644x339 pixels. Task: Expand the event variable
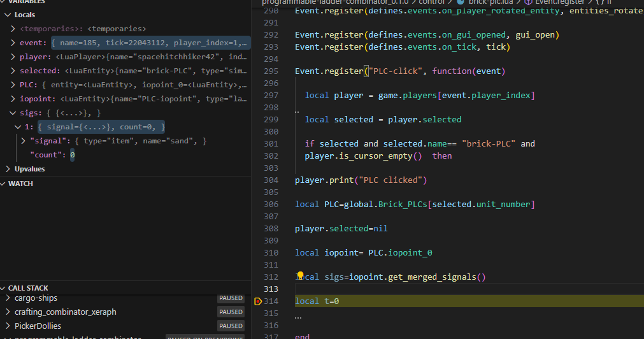click(13, 43)
